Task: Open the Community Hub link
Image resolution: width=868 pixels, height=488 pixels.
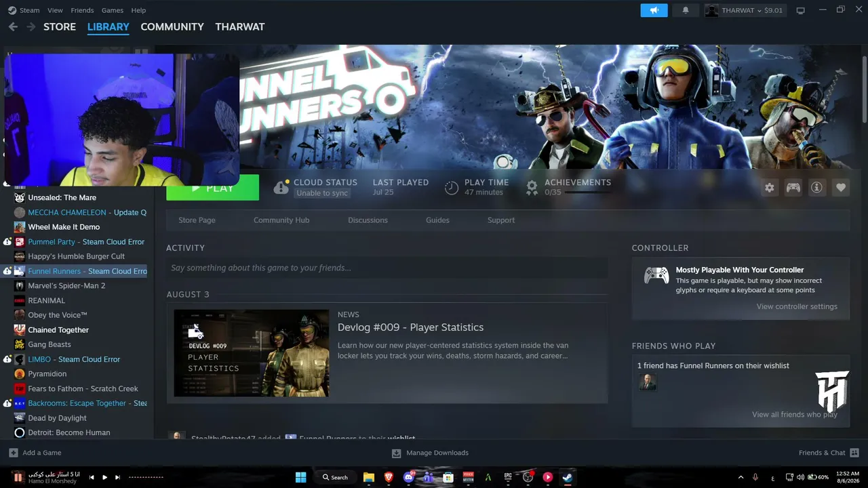Action: coord(281,220)
